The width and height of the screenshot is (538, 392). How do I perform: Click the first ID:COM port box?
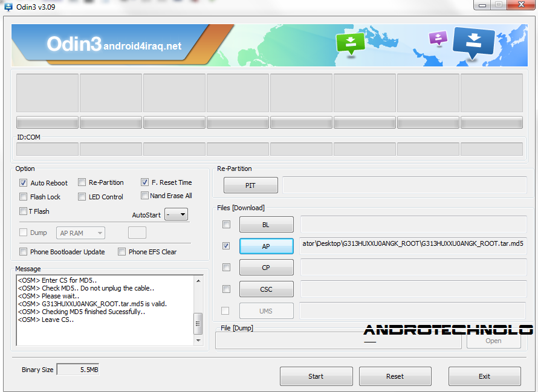47,150
